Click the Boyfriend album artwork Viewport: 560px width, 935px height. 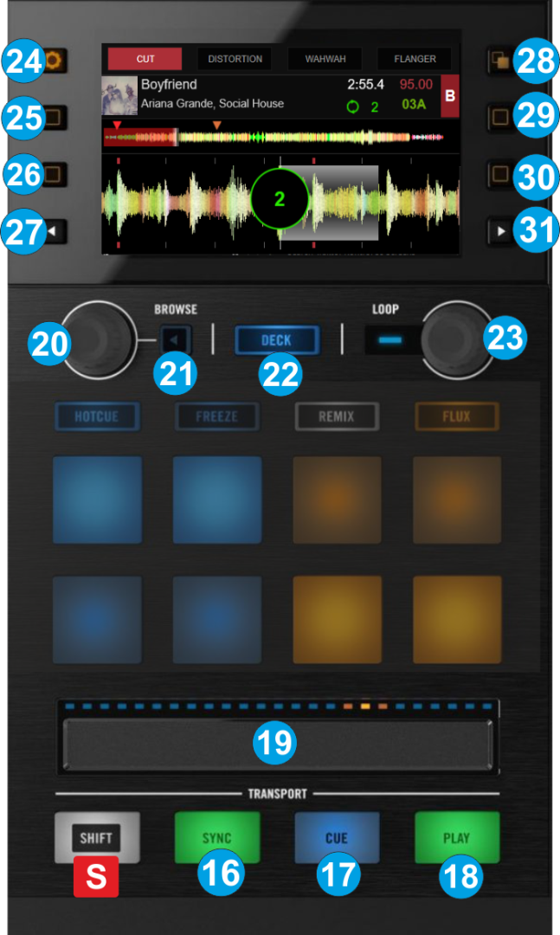119,95
